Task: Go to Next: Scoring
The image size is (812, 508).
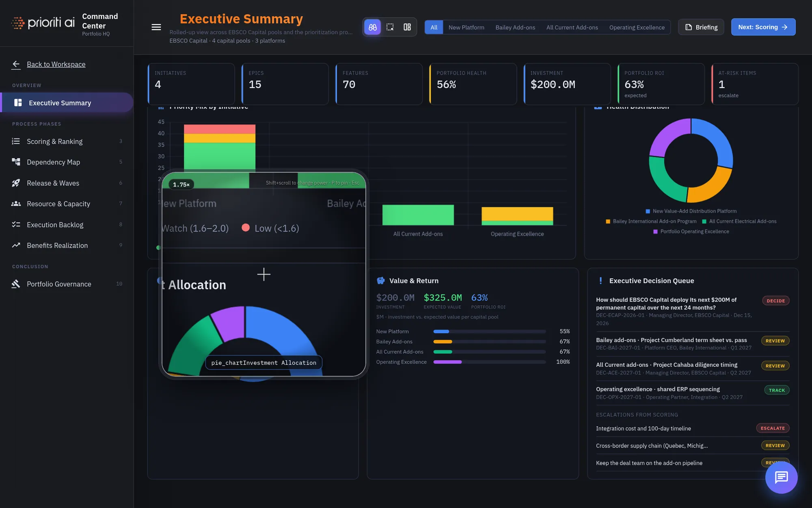Action: 763,27
